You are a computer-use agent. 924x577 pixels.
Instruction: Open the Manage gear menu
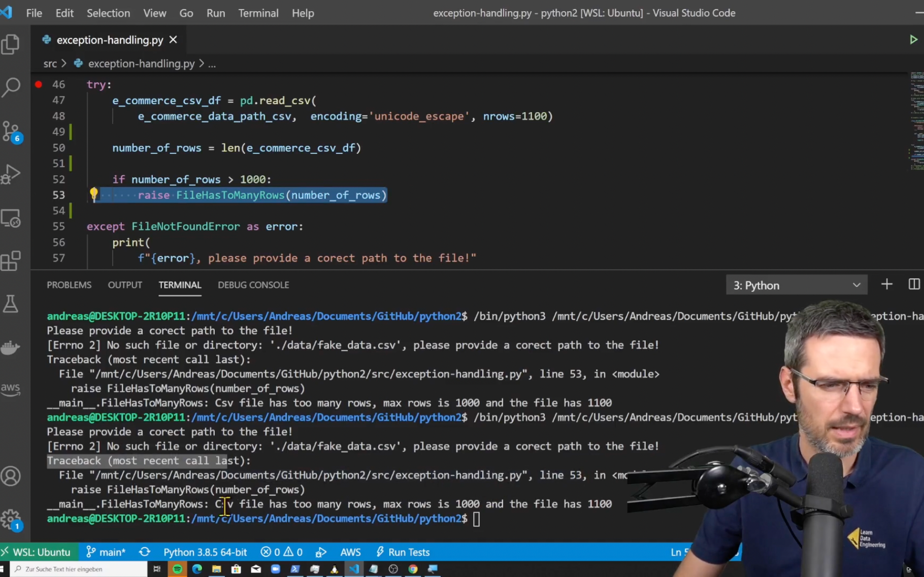click(x=11, y=520)
